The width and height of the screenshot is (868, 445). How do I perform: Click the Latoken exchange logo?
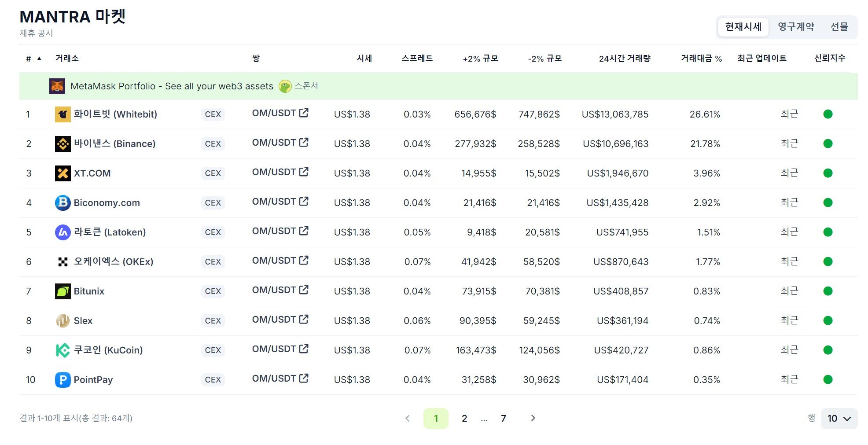click(63, 232)
